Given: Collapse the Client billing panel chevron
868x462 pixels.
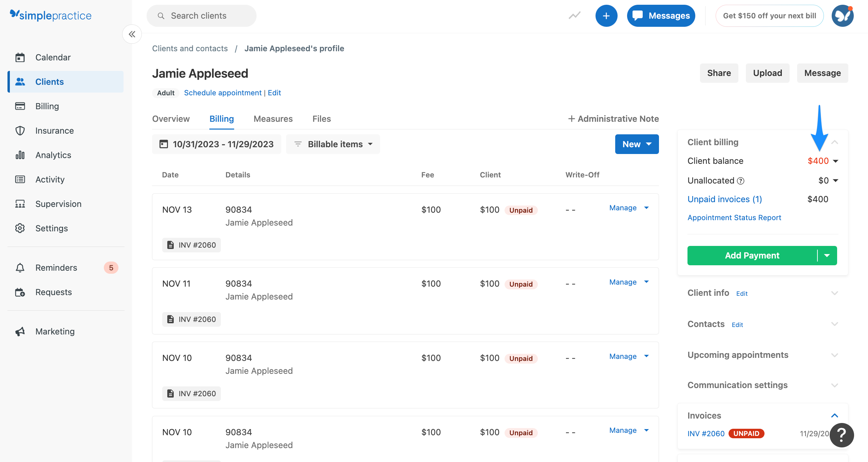Looking at the screenshot, I should point(835,142).
